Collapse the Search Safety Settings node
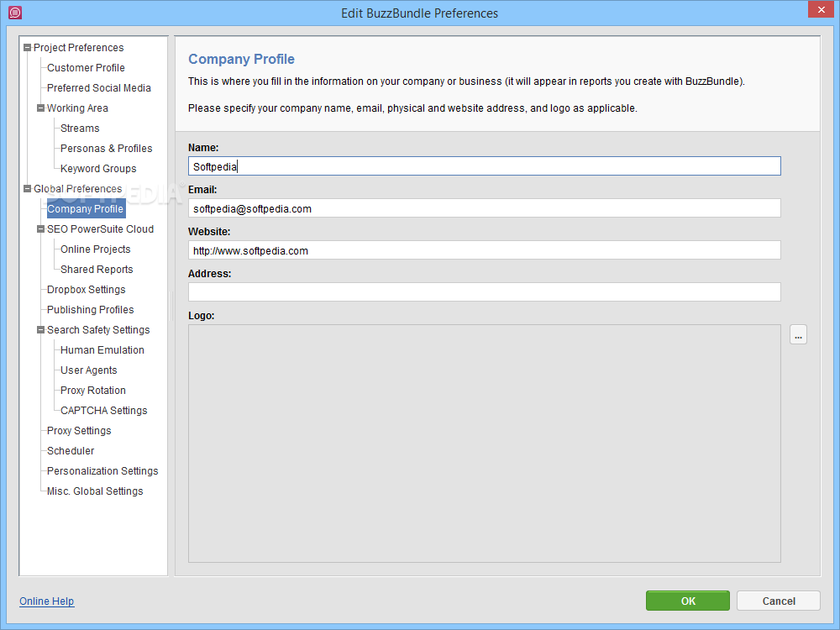 (x=40, y=330)
